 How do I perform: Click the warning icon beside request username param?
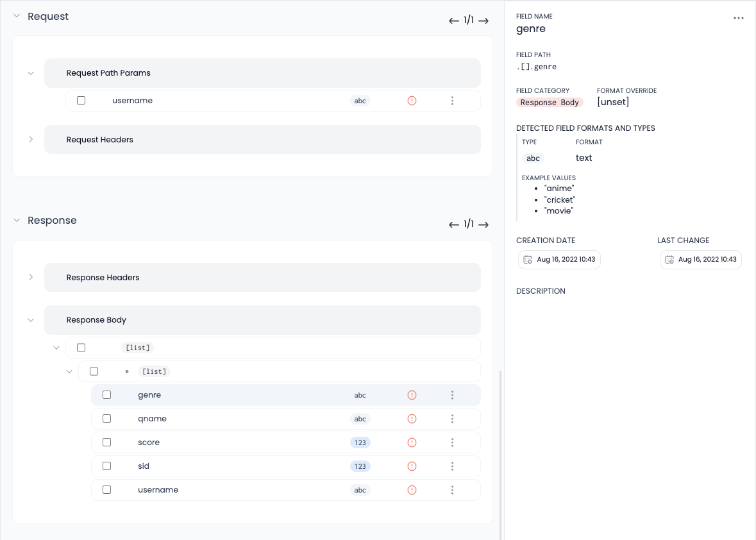click(412, 101)
